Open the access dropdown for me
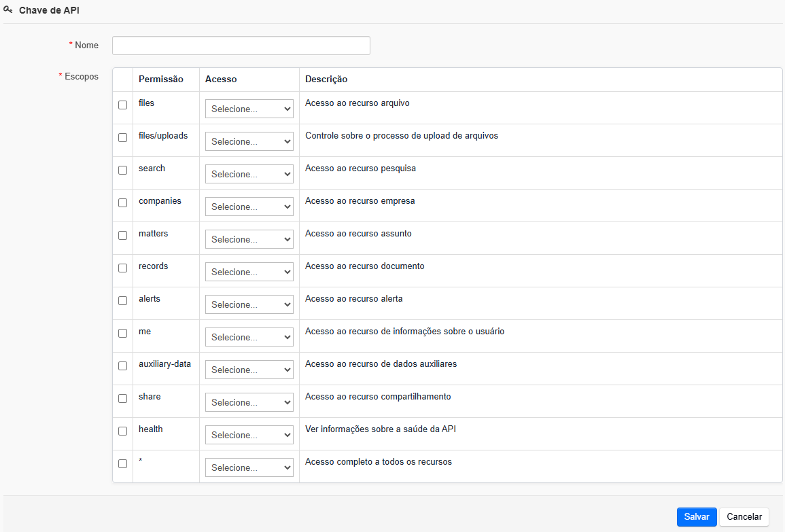 click(249, 337)
